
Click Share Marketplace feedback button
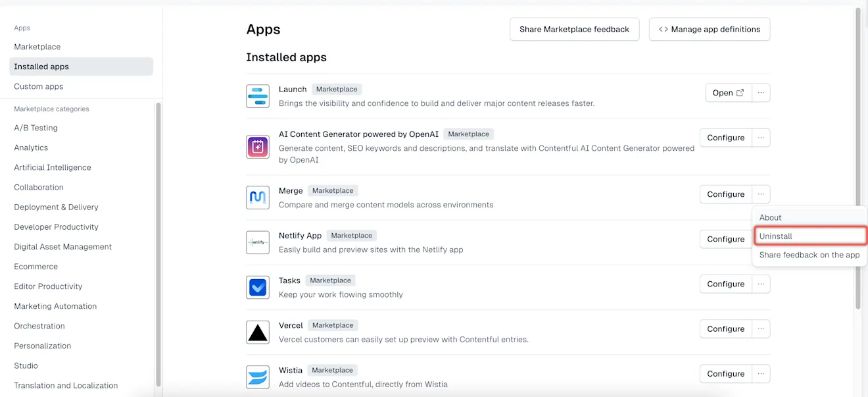coord(575,29)
